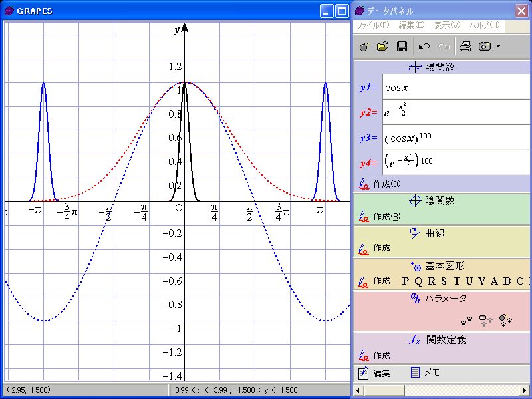The width and height of the screenshot is (532, 399).
Task: Click the horizontal scrollbar right arrow
Action: (x=525, y=389)
